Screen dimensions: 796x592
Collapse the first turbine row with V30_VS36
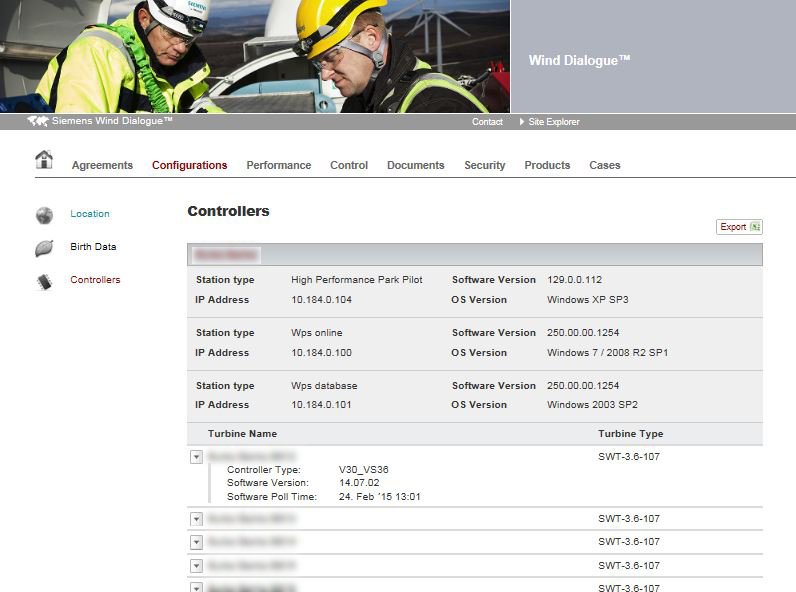(196, 457)
